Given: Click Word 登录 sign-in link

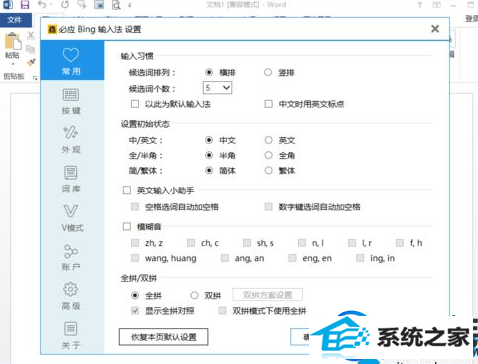Looking at the screenshot, I should pyautogui.click(x=472, y=19).
